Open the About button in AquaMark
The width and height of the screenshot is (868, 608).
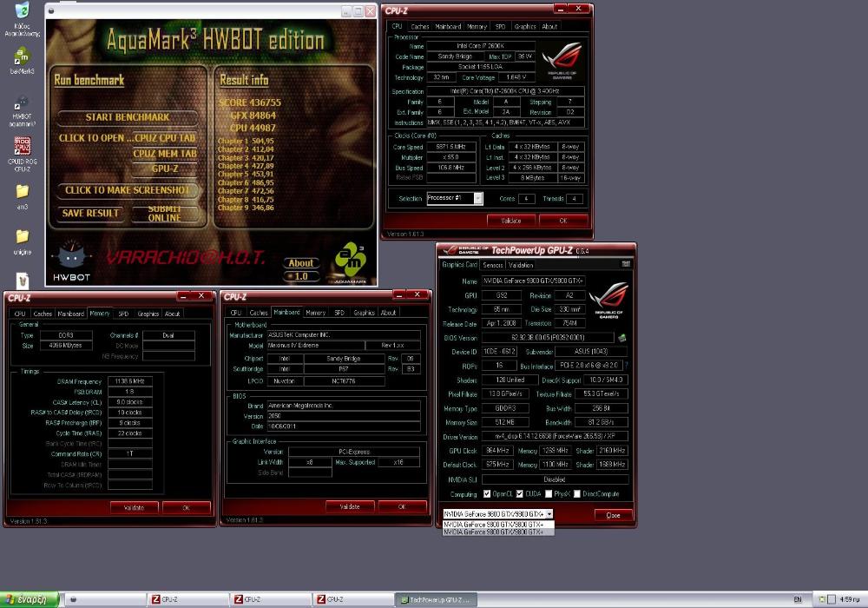pyautogui.click(x=301, y=263)
